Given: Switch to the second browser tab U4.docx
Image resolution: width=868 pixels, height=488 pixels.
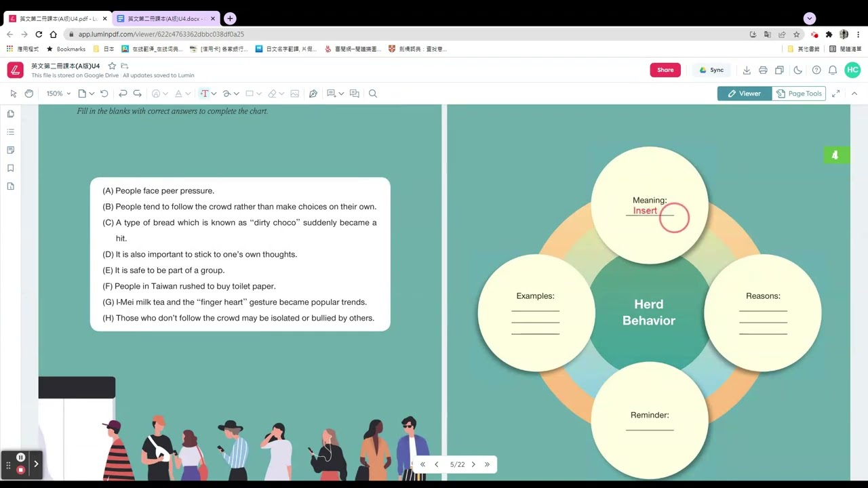Looking at the screenshot, I should pyautogui.click(x=167, y=19).
